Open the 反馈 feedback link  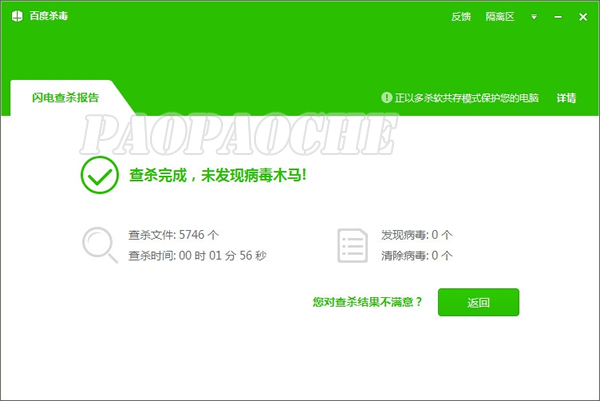461,16
